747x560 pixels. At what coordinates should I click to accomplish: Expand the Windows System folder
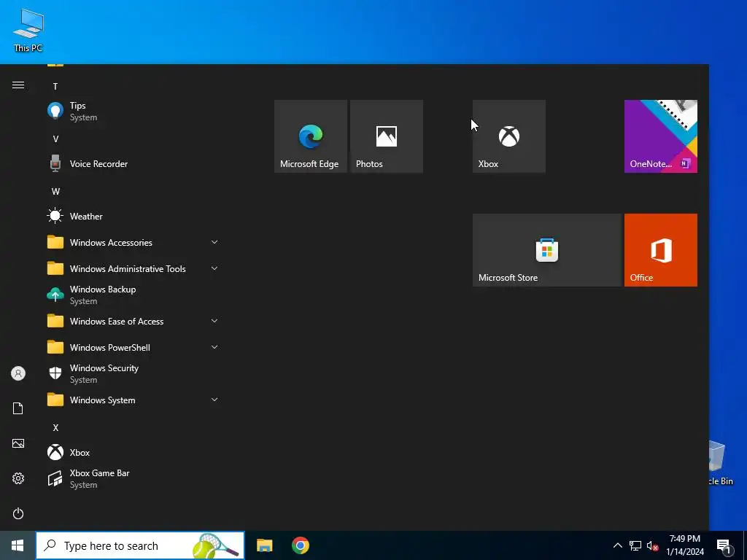[x=133, y=400]
